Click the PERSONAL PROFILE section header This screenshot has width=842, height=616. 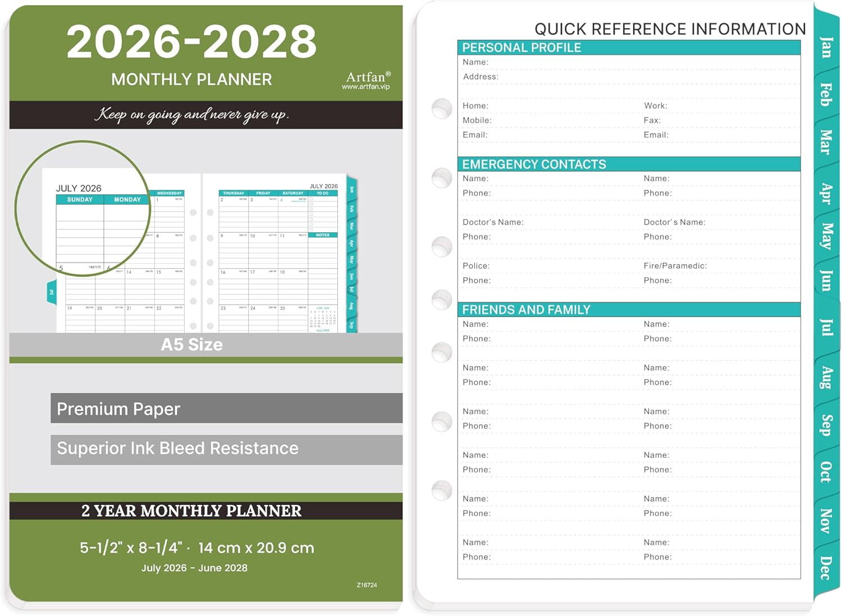point(629,48)
